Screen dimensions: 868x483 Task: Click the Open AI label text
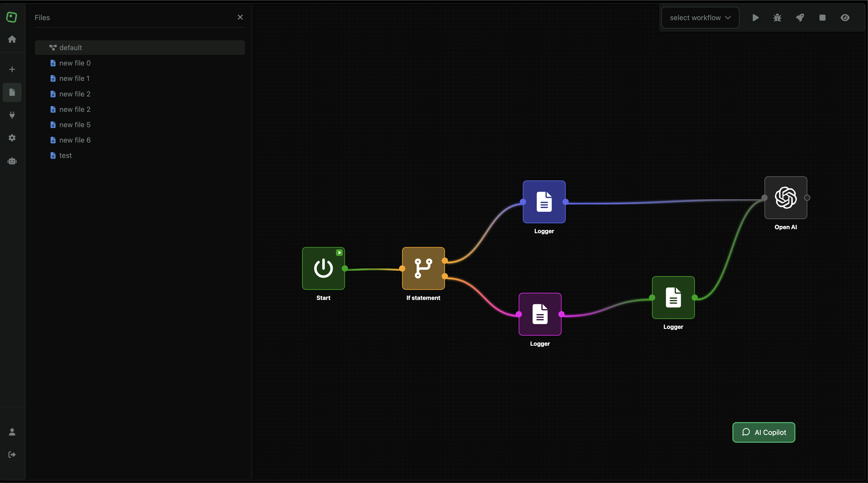pyautogui.click(x=785, y=227)
